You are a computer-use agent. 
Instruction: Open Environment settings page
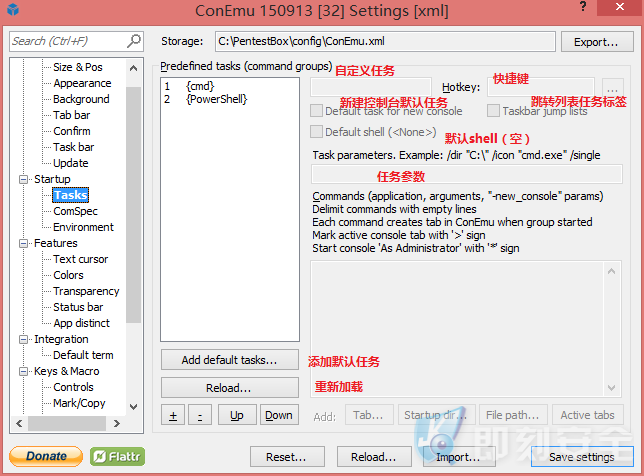tap(83, 227)
